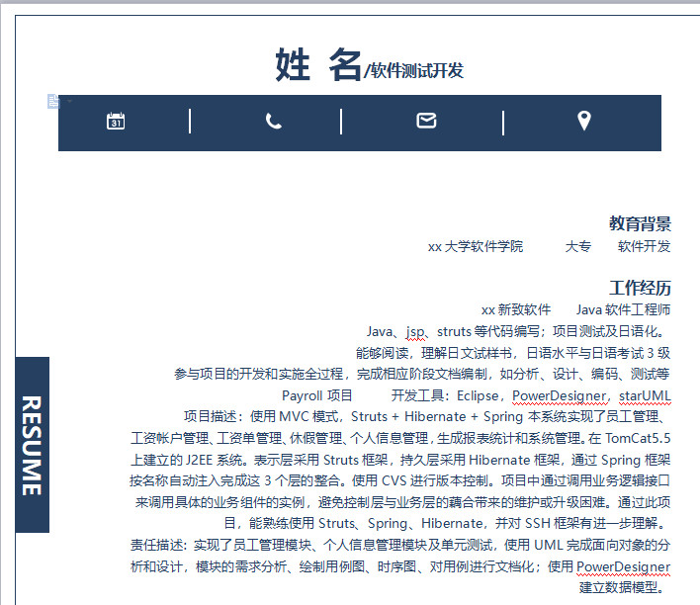Image resolution: width=700 pixels, height=605 pixels.
Task: Open dropdown arrow next to layout options icon
Action: (69, 102)
